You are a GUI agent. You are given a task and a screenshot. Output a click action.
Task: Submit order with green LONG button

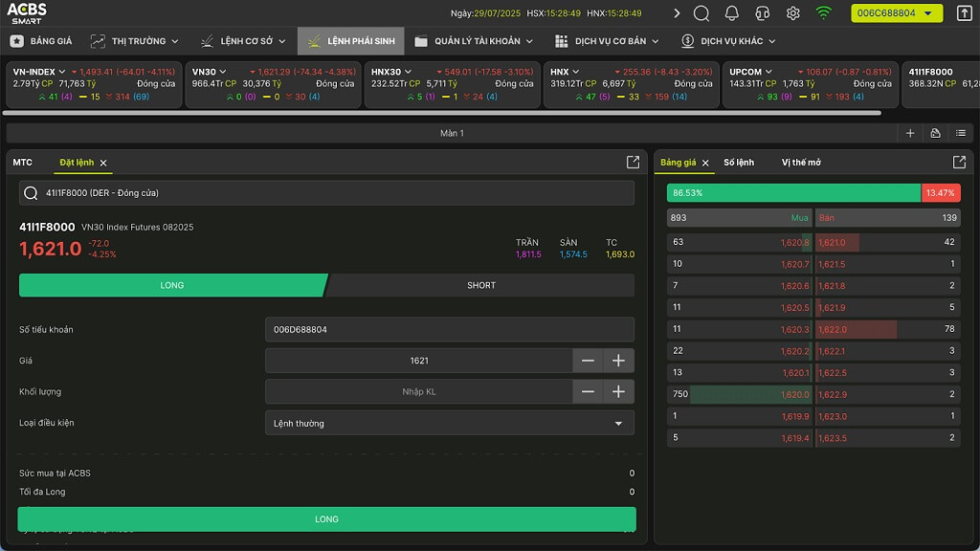coord(327,519)
